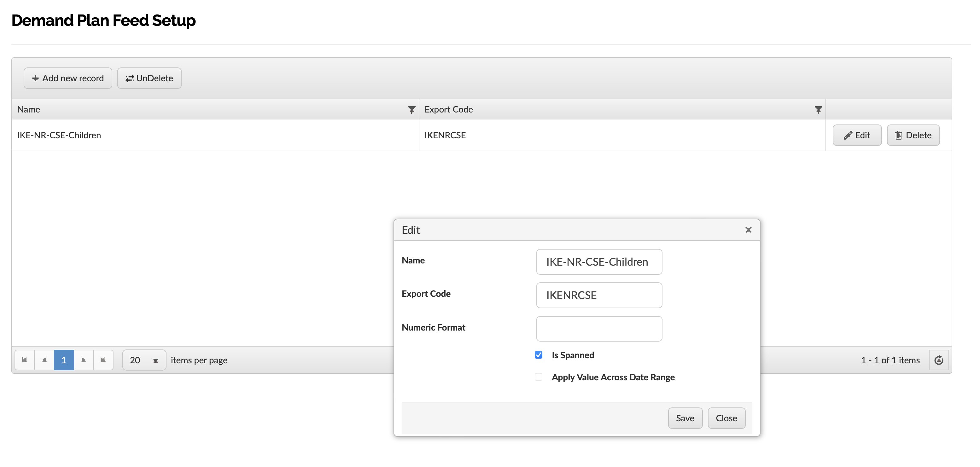This screenshot has height=467, width=980.
Task: Click into the Export Code input
Action: pos(599,295)
